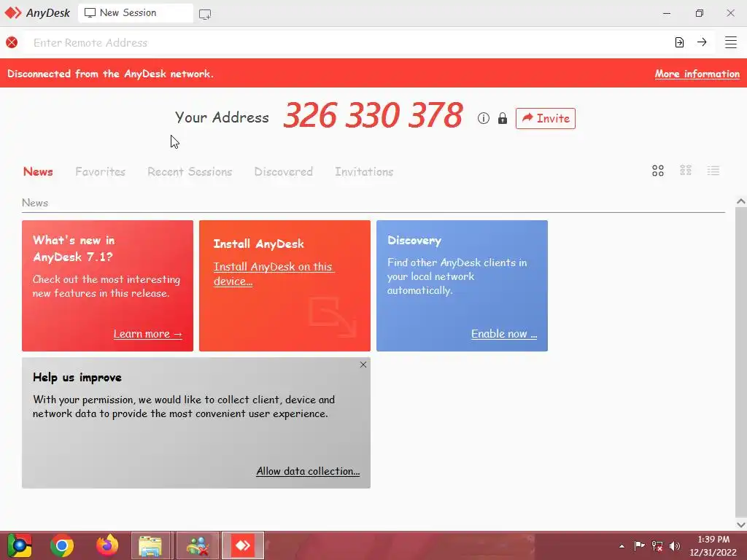Click Install AnyDesk on this device link
The width and height of the screenshot is (747, 560).
coord(274,274)
